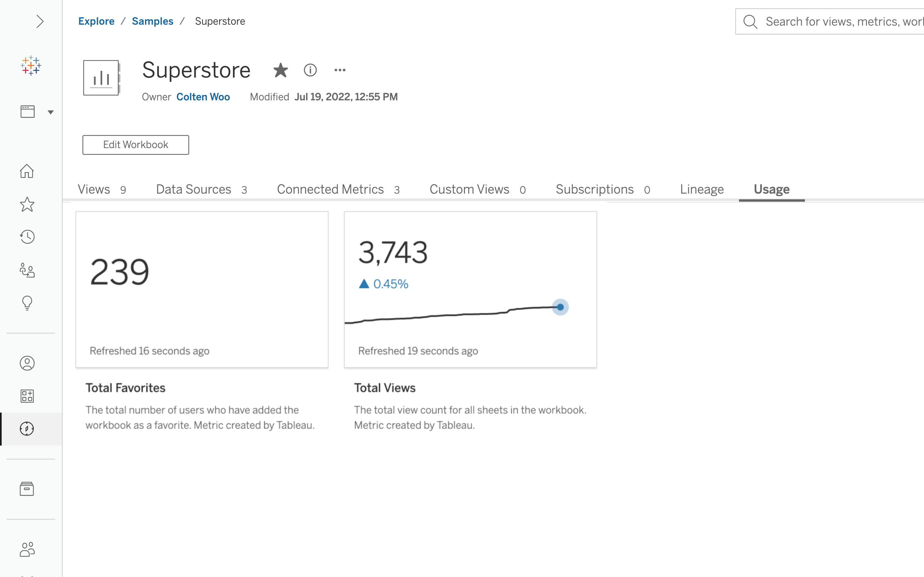Expand the sidebar collapse arrow

[x=40, y=21]
